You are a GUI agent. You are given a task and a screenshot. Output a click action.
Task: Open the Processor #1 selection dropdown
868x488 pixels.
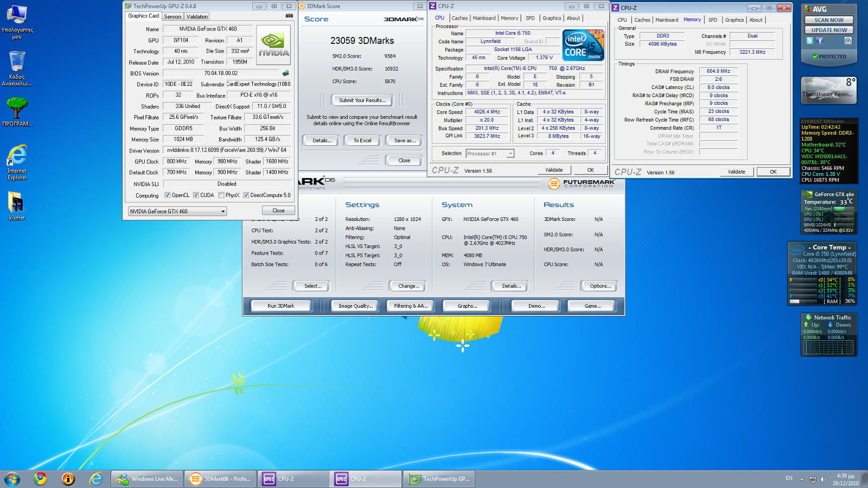tap(490, 154)
